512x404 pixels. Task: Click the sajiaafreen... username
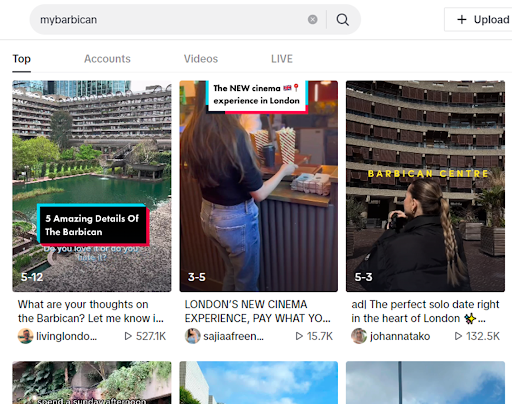233,336
